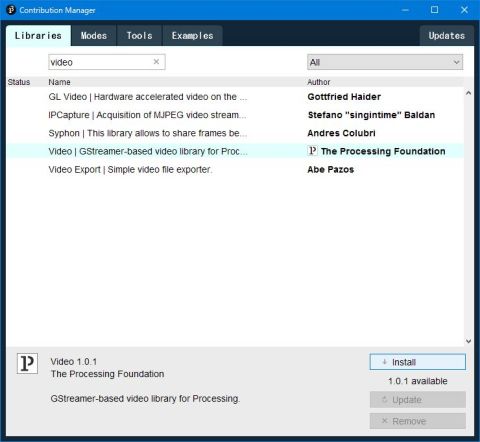Click the 1.0.1 available version text
This screenshot has width=480, height=442.
pos(418,381)
